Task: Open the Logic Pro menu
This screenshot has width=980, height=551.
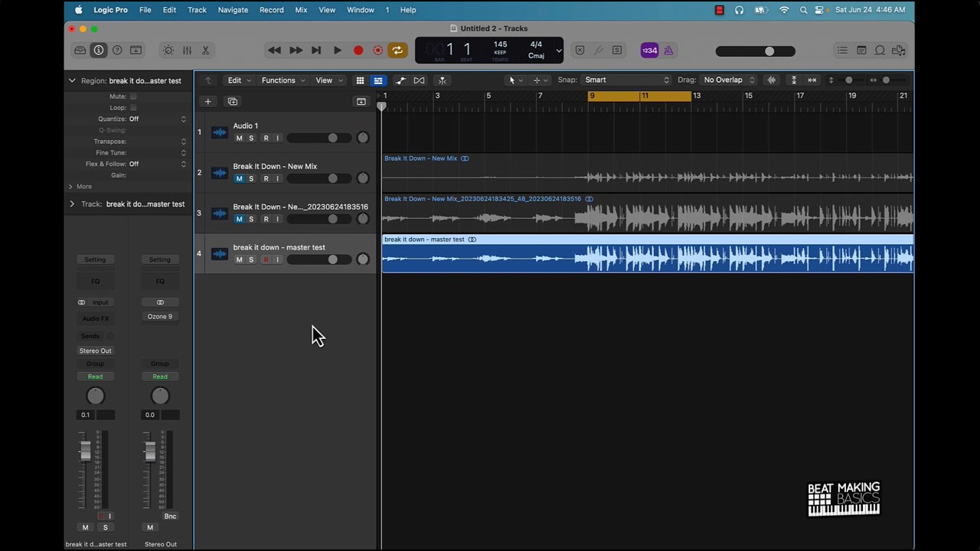Action: click(111, 10)
